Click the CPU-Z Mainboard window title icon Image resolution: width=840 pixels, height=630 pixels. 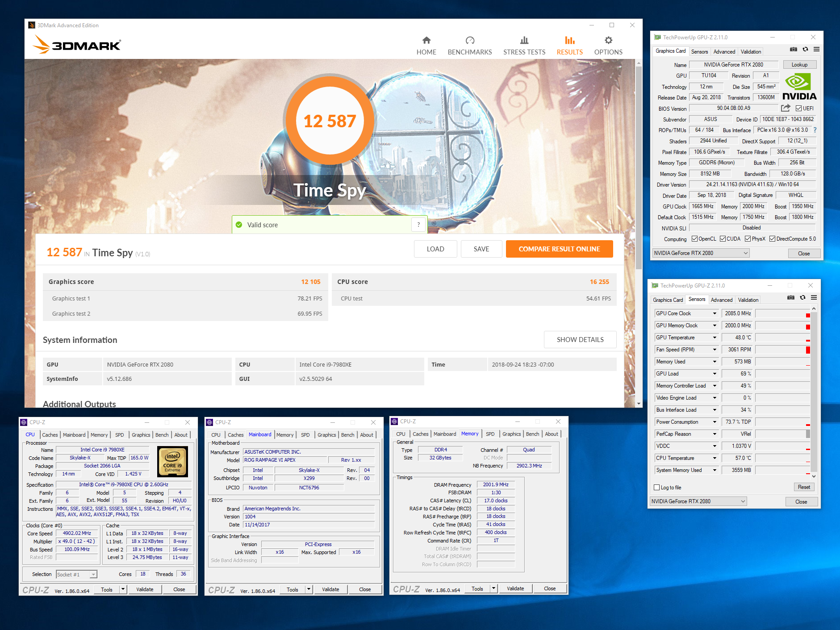(209, 422)
